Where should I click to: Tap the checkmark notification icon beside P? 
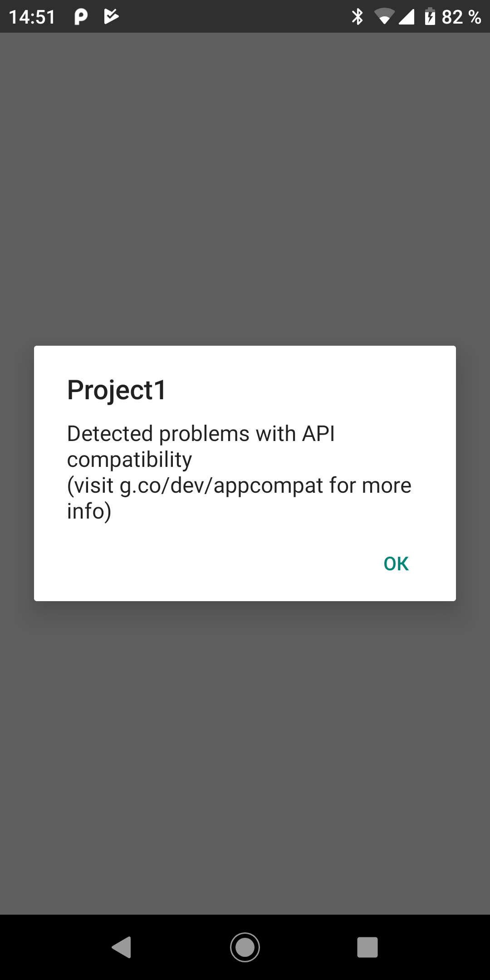pyautogui.click(x=111, y=17)
